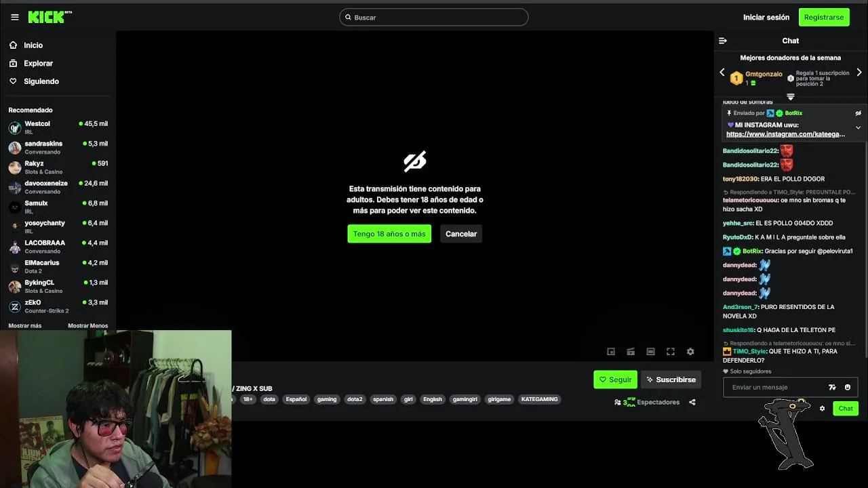This screenshot has height=488, width=868.
Task: Collapse the donors leaderboard handle
Action: click(791, 97)
